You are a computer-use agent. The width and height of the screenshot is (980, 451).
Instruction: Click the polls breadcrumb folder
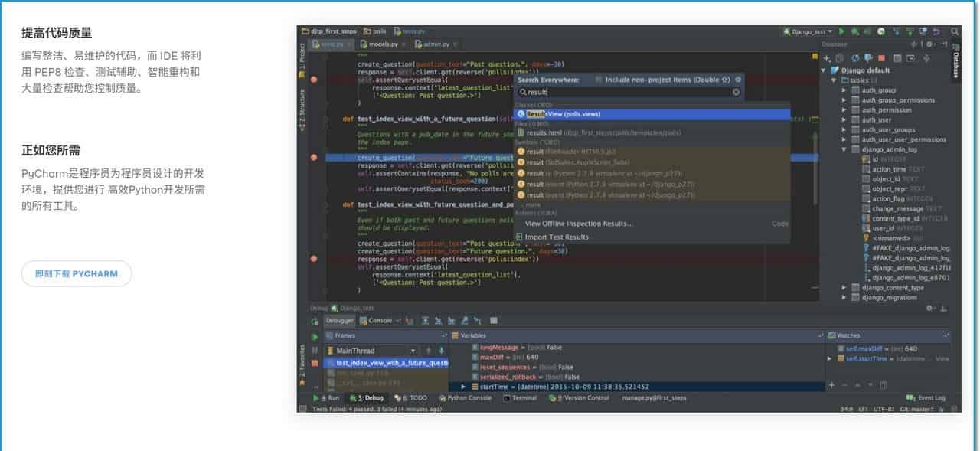tap(376, 31)
